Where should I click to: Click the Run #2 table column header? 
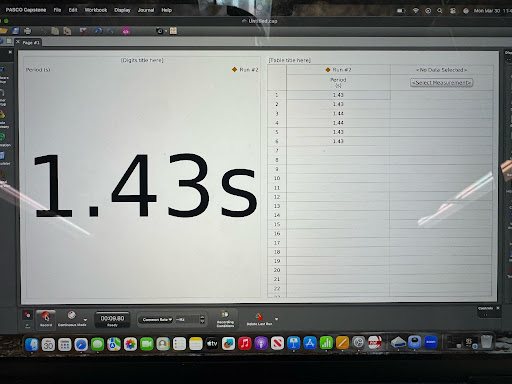coord(338,70)
